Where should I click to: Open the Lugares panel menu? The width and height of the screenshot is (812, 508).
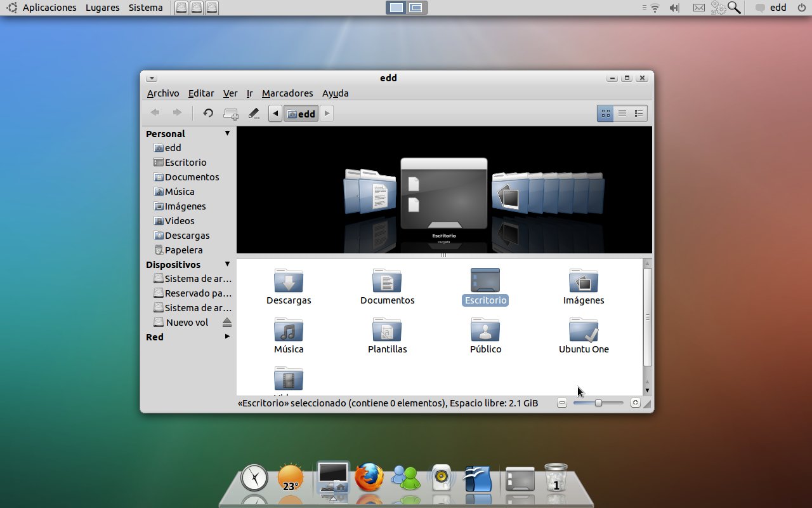(x=102, y=8)
